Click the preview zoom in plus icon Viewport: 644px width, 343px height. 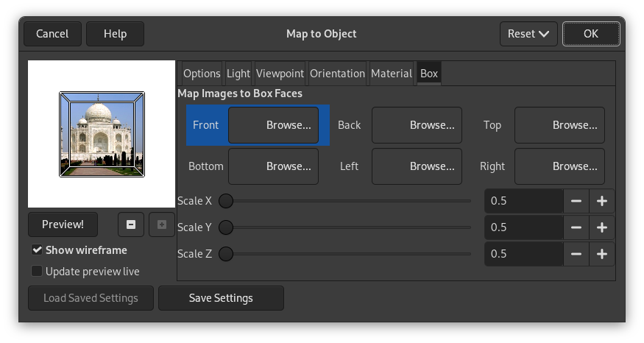point(162,224)
